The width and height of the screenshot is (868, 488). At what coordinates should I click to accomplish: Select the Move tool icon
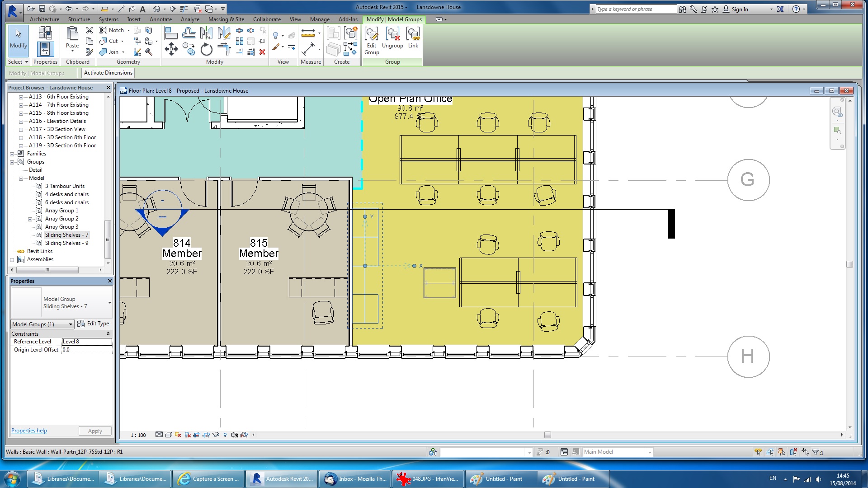click(x=171, y=49)
